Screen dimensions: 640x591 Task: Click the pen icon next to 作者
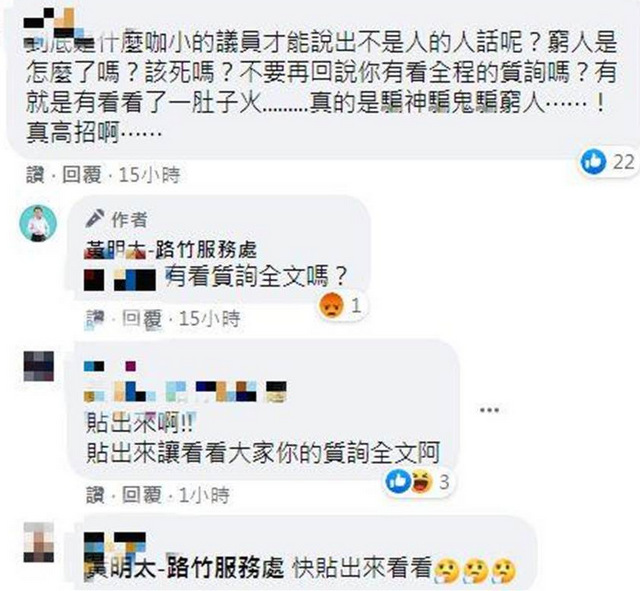tap(95, 219)
